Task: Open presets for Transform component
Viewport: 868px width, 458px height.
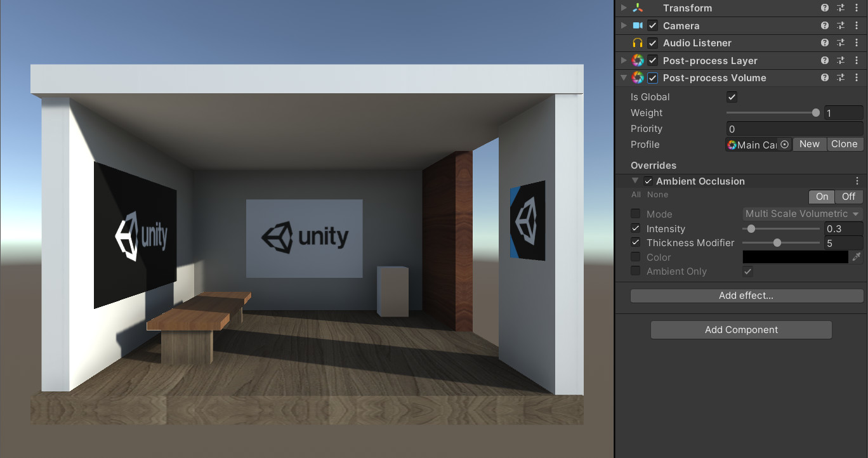Action: pyautogui.click(x=841, y=8)
